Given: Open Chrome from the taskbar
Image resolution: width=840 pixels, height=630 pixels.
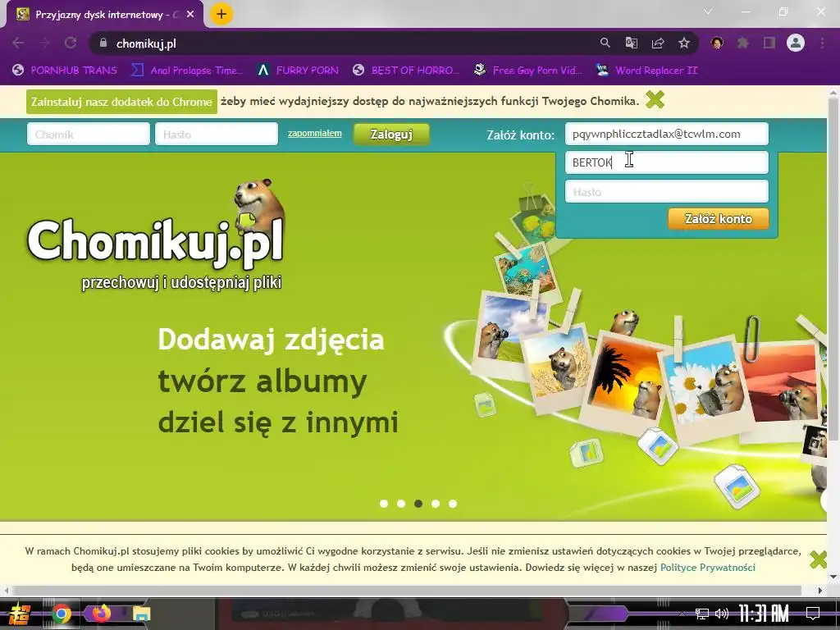Looking at the screenshot, I should tap(61, 614).
